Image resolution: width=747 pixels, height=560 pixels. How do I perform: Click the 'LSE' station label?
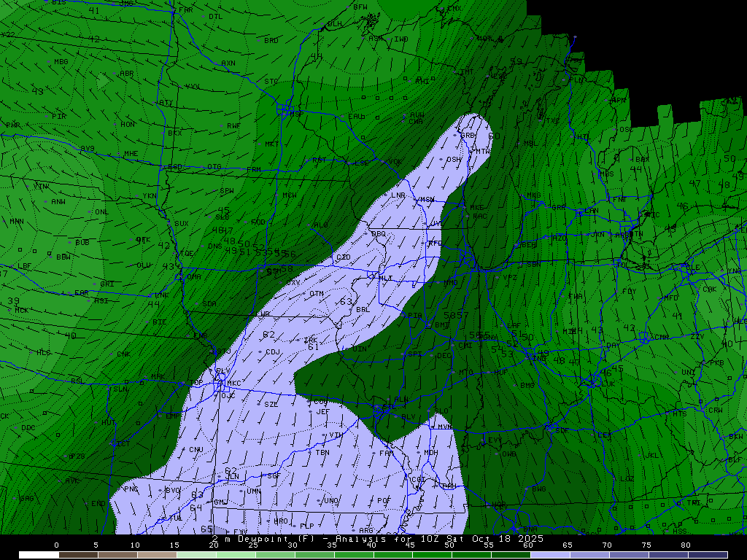tap(362, 163)
